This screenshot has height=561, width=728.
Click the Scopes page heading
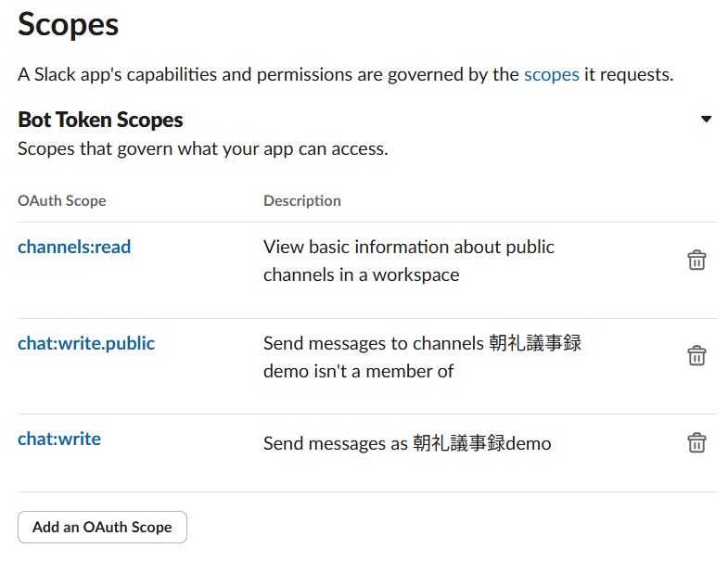tap(69, 24)
